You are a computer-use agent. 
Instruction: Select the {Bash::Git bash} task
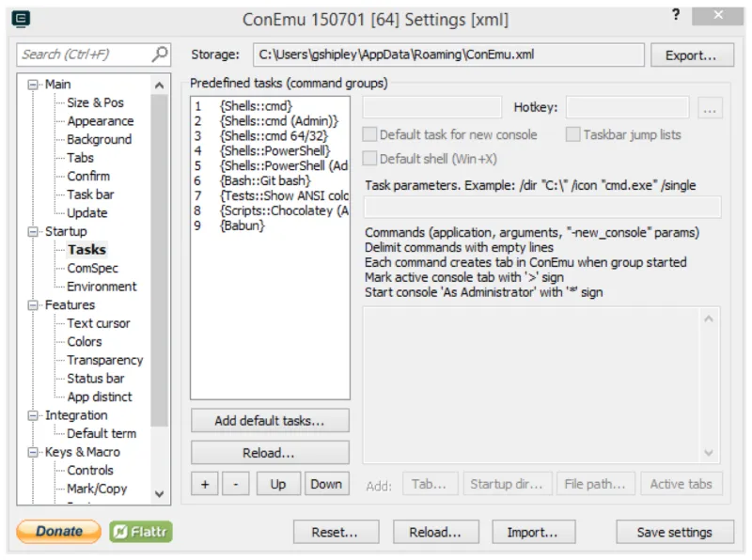(x=264, y=180)
